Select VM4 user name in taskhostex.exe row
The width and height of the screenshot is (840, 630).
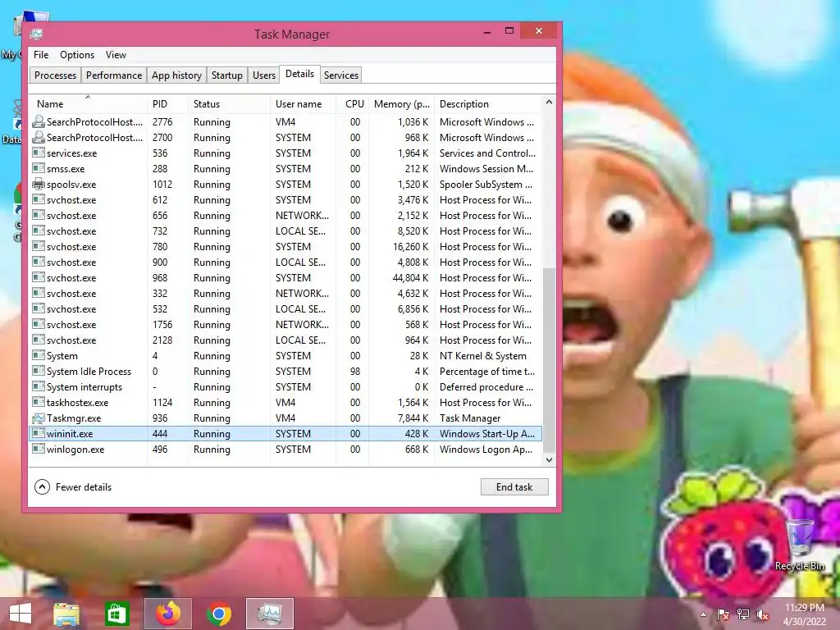coord(285,402)
